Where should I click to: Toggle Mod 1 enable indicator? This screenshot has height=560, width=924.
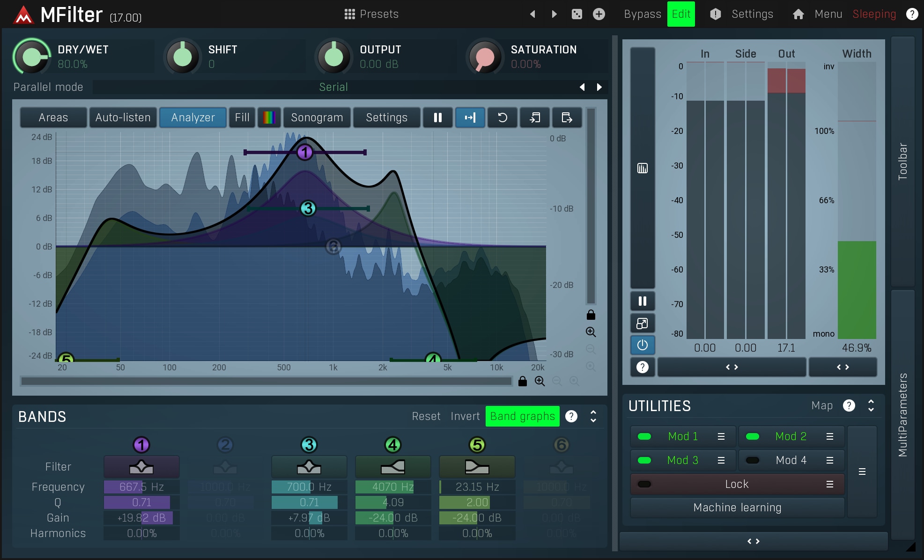(x=644, y=436)
